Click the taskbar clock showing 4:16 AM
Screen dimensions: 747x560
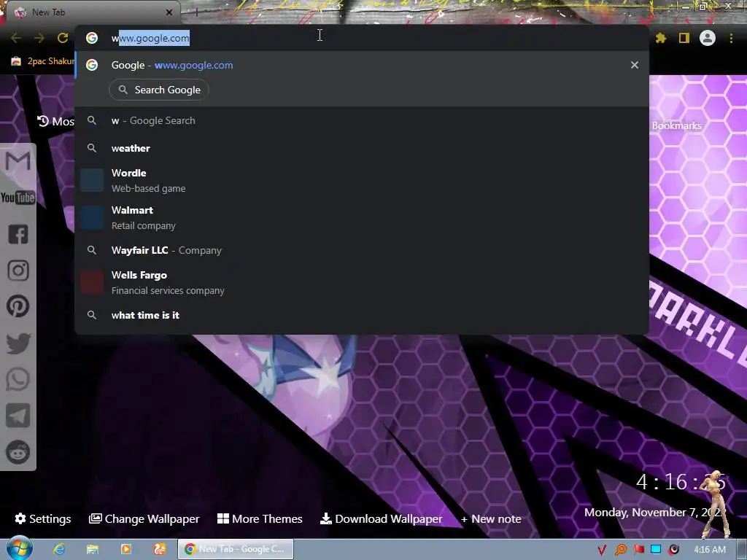(710, 550)
